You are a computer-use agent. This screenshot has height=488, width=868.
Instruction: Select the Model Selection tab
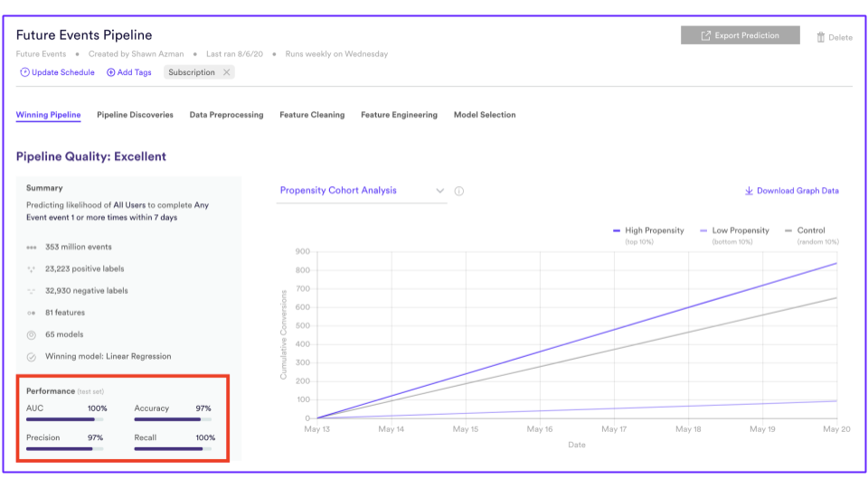pyautogui.click(x=485, y=115)
